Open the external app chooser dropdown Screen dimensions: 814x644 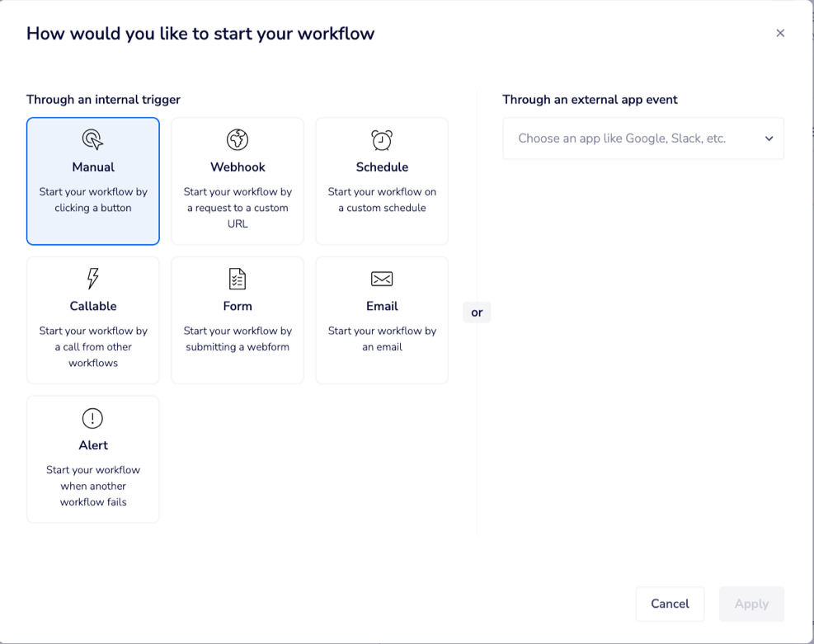[x=635, y=139]
